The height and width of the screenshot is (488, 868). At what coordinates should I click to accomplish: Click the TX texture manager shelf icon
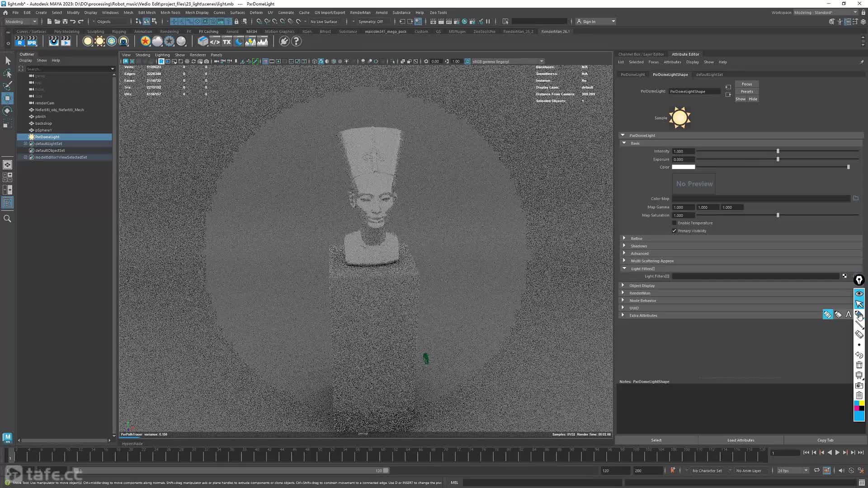point(227,42)
